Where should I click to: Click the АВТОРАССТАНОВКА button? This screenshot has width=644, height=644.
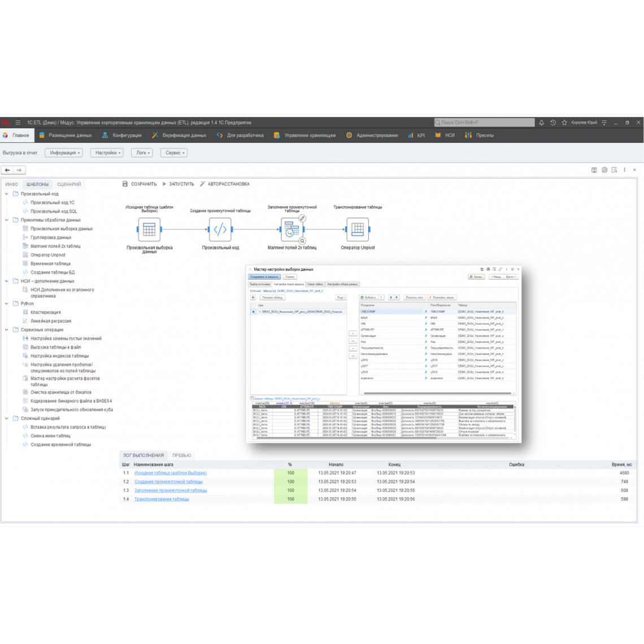(225, 184)
